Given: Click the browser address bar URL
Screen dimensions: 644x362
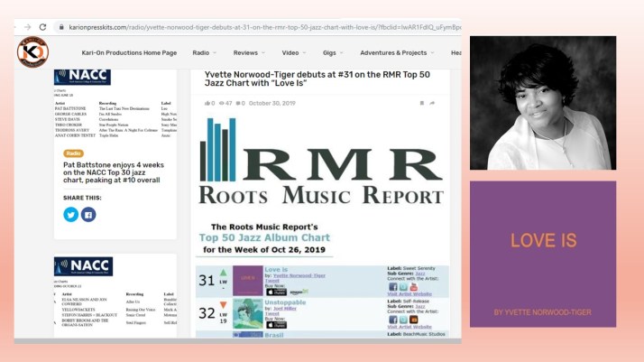Looking at the screenshot, I should coord(264,27).
